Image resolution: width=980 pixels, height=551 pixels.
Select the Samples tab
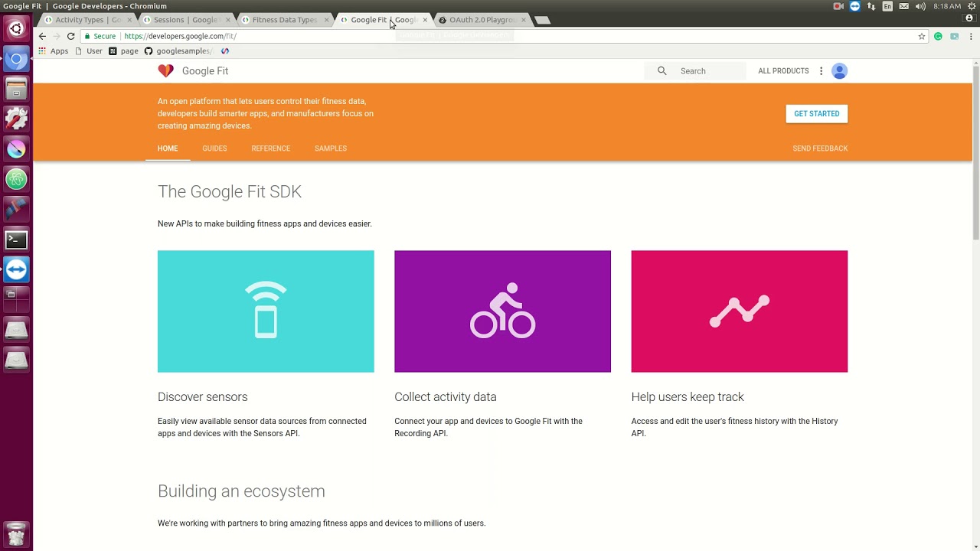[330, 148]
